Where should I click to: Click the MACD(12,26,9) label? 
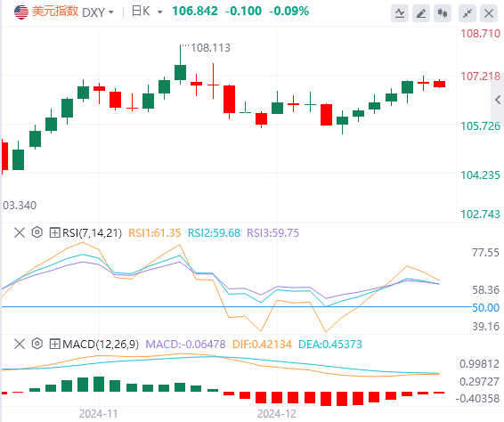pyautogui.click(x=101, y=345)
